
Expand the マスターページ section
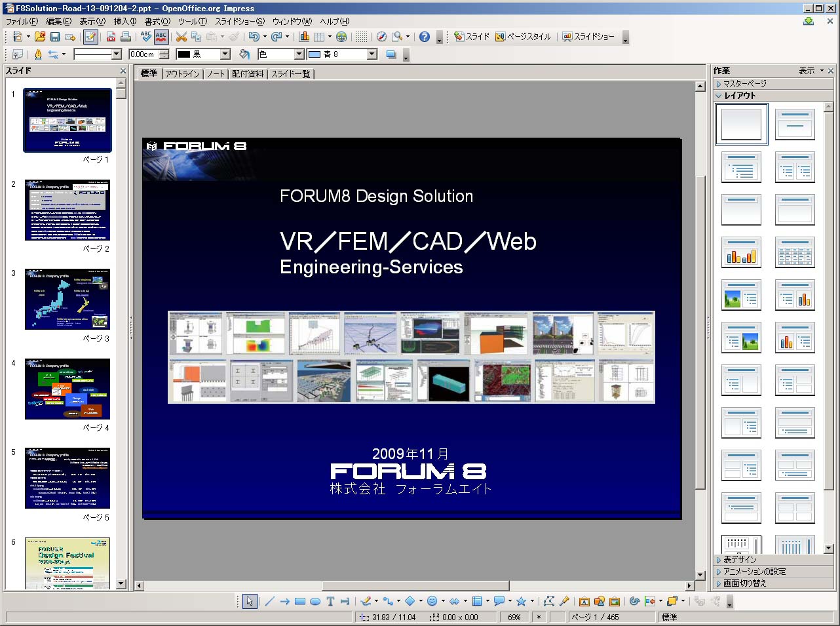click(773, 83)
